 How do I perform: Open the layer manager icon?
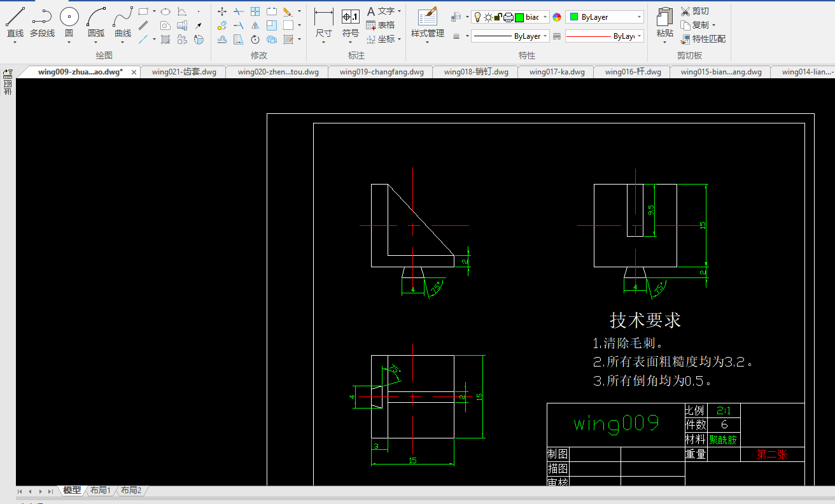(x=456, y=17)
